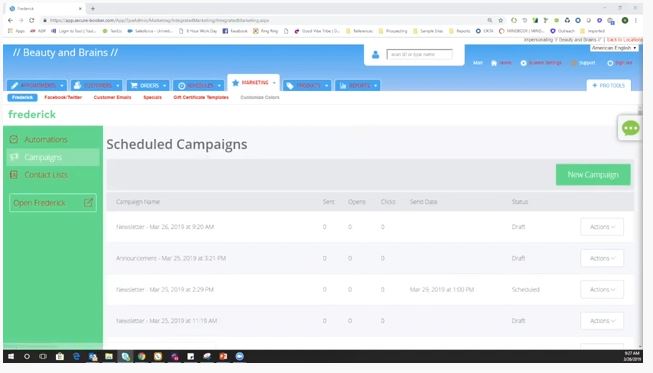Open the Automations sidebar item

point(53,139)
